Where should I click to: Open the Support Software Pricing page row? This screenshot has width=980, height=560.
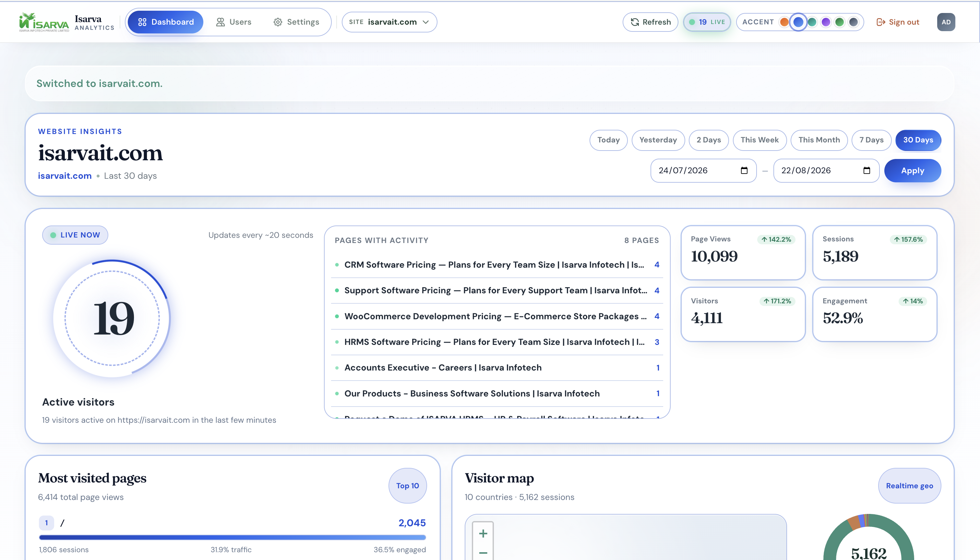point(497,290)
